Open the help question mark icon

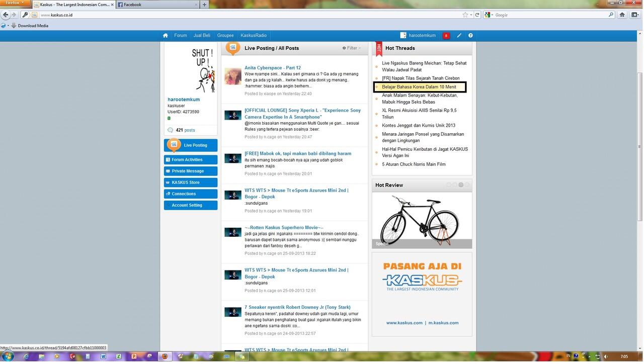coord(470,36)
